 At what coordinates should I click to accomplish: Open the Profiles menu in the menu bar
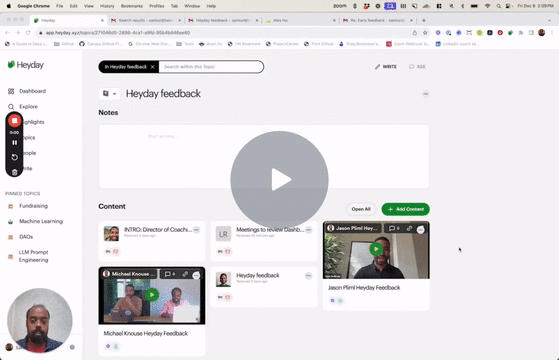click(157, 6)
